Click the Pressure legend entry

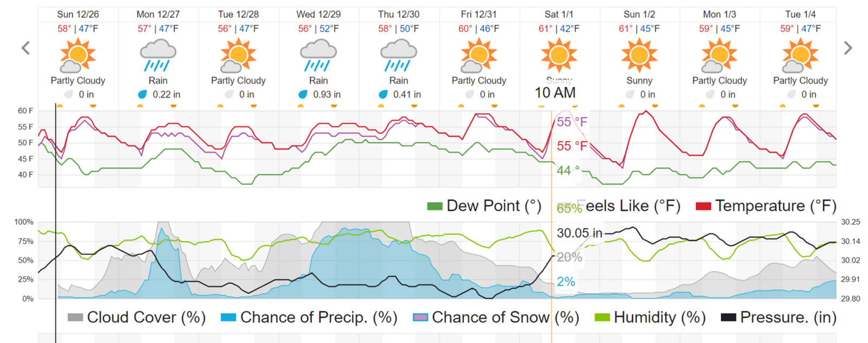pos(778,318)
